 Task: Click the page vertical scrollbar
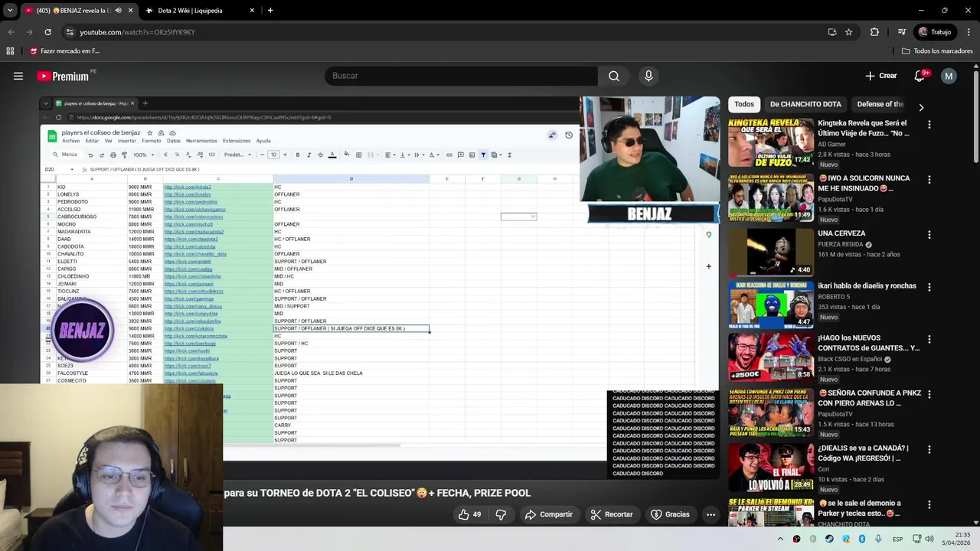click(975, 115)
